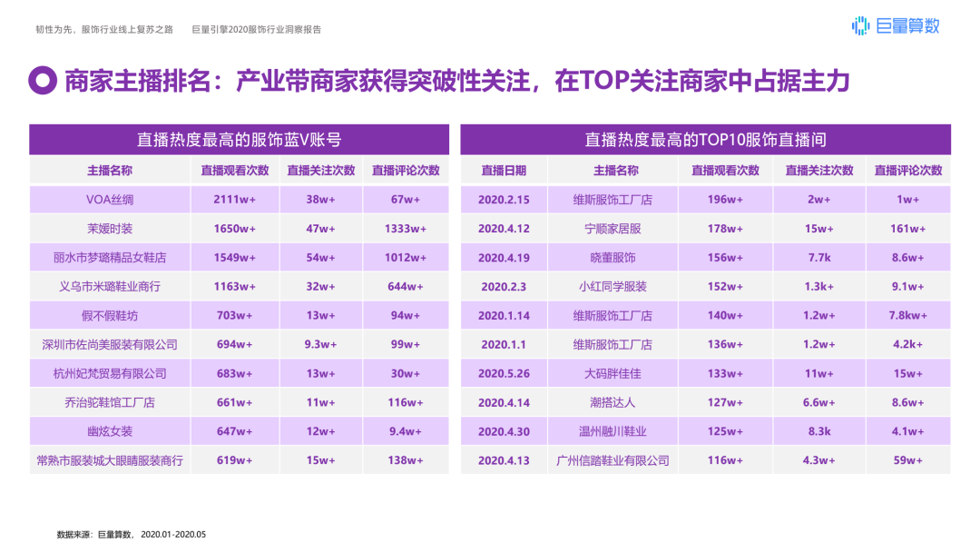Click the 4.2k+ comments value
Screen dimensions: 980x552
[908, 344]
